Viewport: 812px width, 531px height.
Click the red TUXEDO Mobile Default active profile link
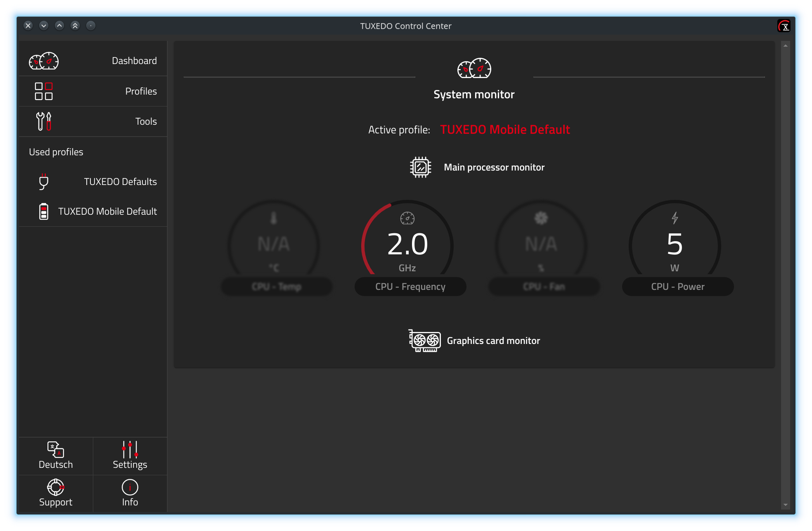505,130
